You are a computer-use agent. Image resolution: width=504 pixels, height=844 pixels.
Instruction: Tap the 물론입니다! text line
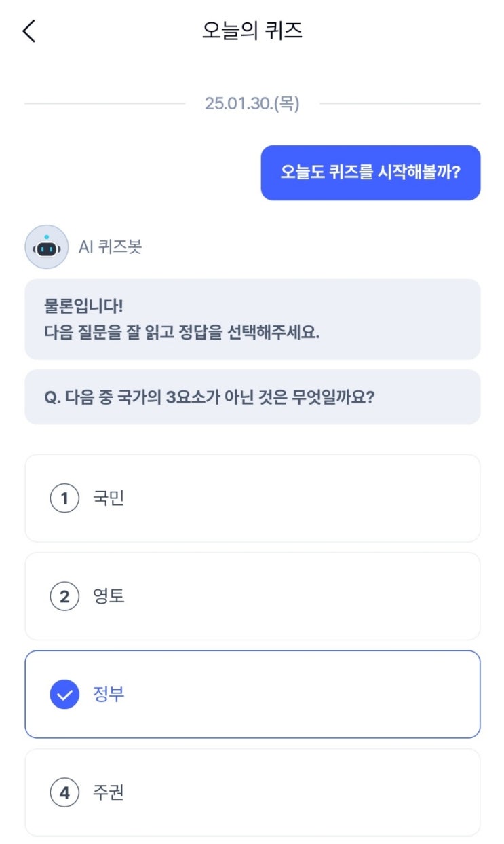click(84, 306)
